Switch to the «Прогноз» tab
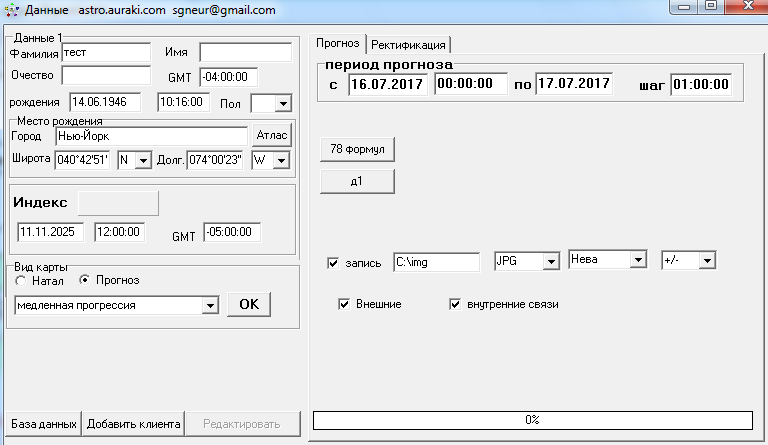 338,43
